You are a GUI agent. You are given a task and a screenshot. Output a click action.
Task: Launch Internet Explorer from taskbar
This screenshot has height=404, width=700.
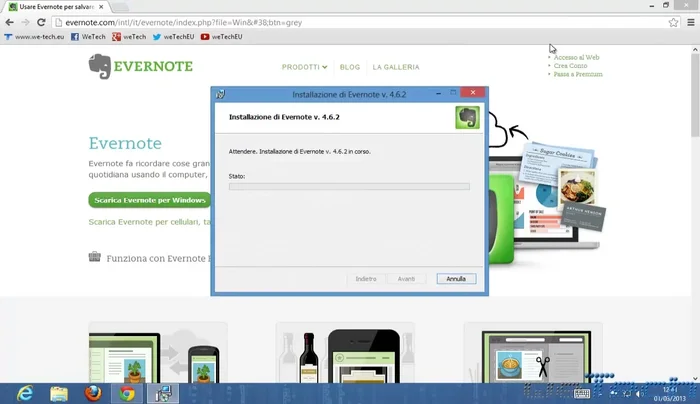click(x=25, y=394)
